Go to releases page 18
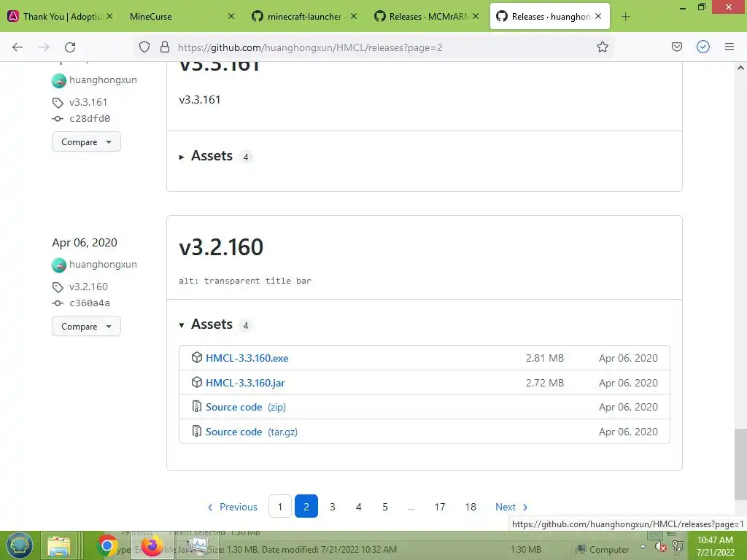747x560 pixels. [x=471, y=507]
